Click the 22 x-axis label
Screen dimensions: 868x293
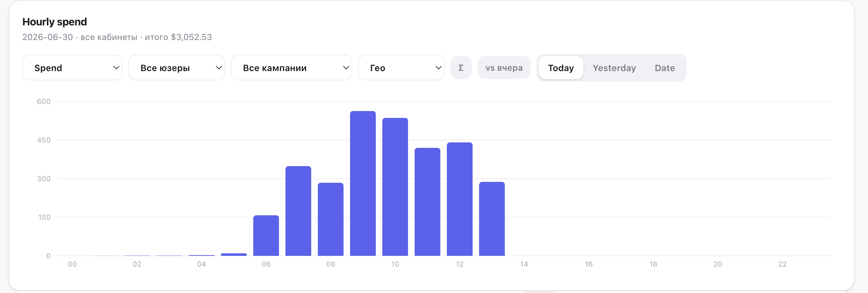tap(782, 264)
